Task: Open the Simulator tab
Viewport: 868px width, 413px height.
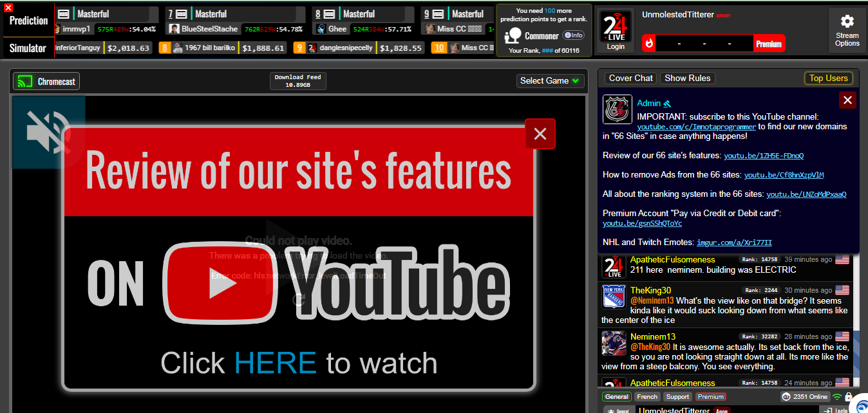Action: coord(28,48)
